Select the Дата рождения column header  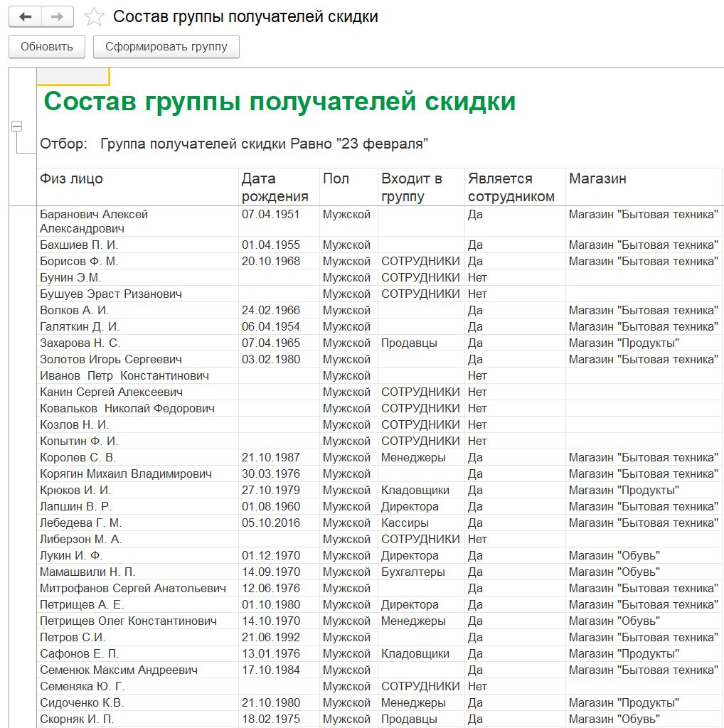pyautogui.click(x=275, y=188)
